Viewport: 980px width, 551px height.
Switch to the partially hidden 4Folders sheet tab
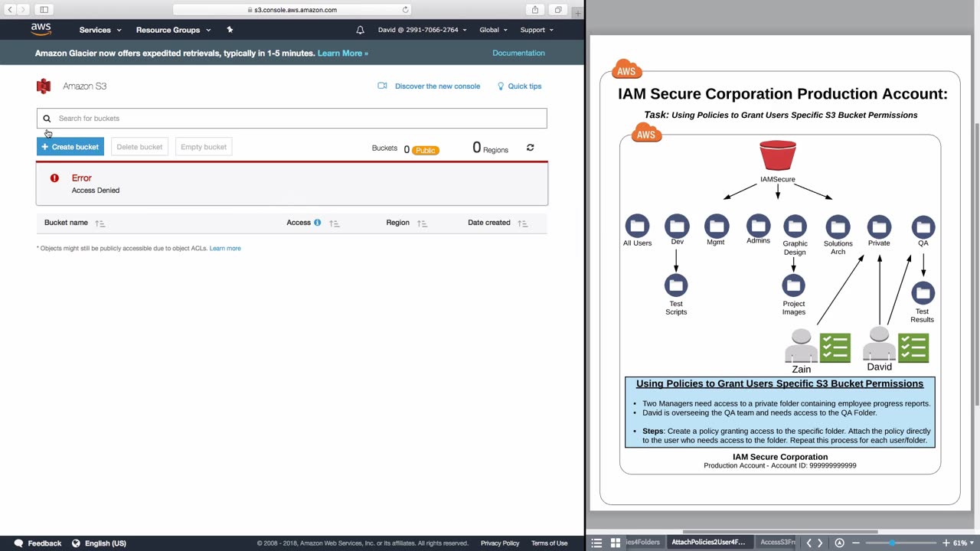(x=643, y=543)
